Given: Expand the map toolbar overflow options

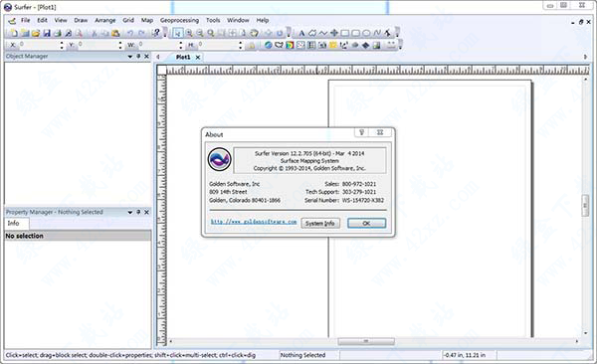Looking at the screenshot, I should click(401, 46).
